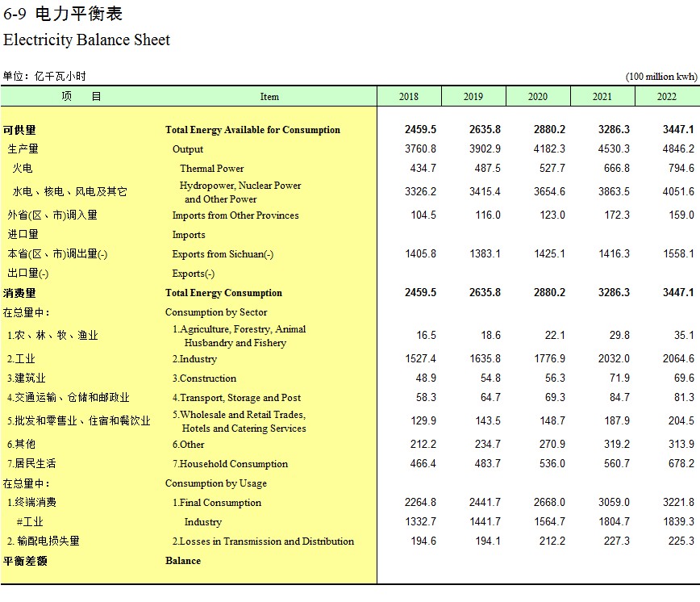Select Thermal Power value 794.6
This screenshot has height=602, width=700.
pyautogui.click(x=681, y=168)
